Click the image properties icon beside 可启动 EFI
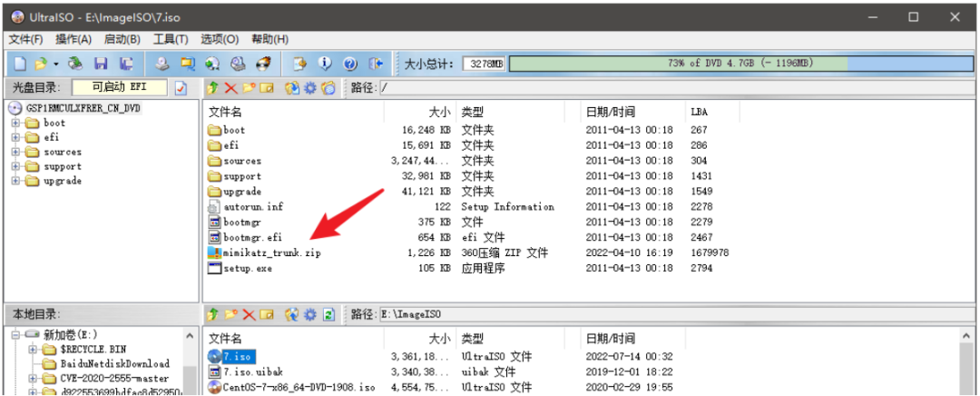Viewport: 980px width, 396px height. tap(181, 88)
